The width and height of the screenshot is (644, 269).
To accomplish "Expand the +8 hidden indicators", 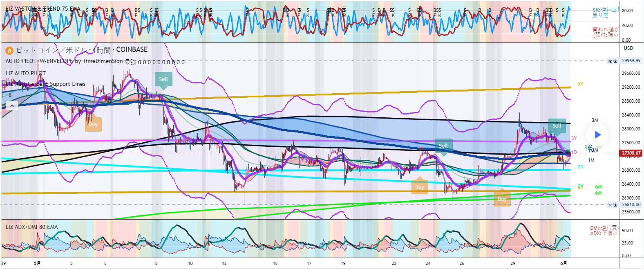I will point(8,95).
